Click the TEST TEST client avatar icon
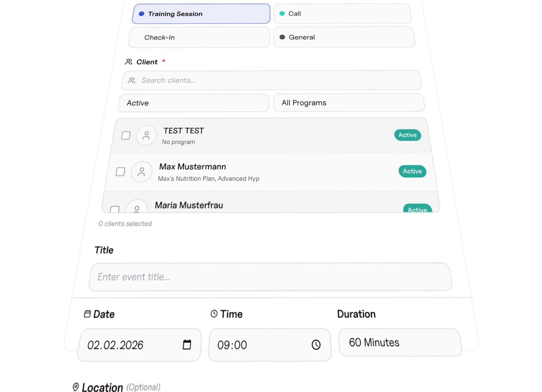The height and width of the screenshot is (392, 542). coord(146,136)
